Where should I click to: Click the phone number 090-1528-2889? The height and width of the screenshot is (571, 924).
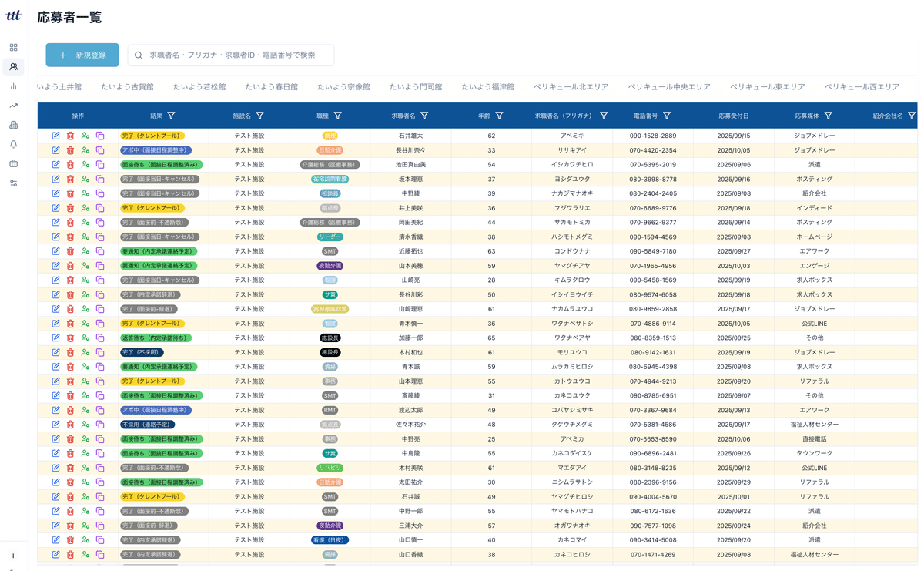pyautogui.click(x=653, y=136)
